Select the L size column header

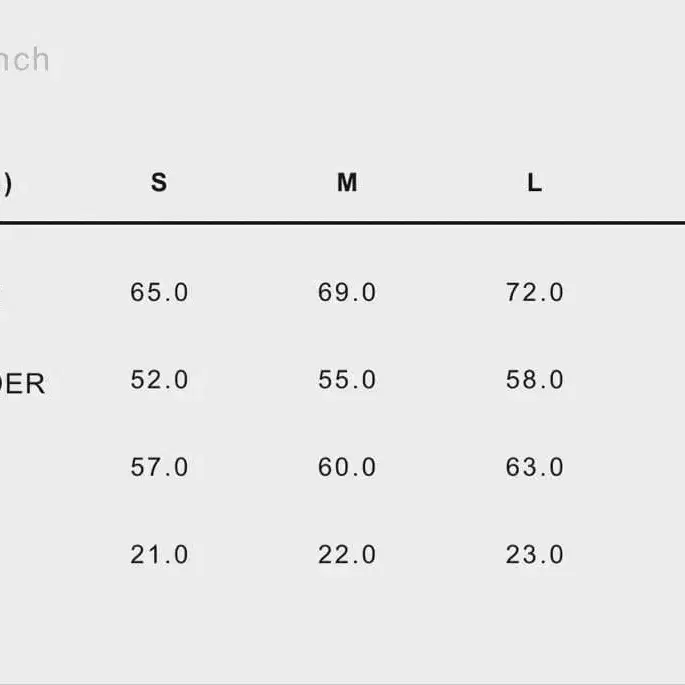534,183
